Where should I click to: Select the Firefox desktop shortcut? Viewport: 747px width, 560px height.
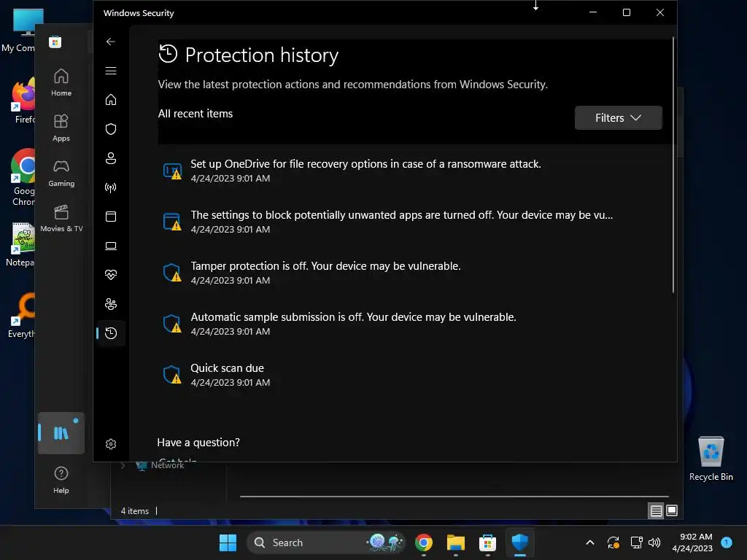click(23, 101)
